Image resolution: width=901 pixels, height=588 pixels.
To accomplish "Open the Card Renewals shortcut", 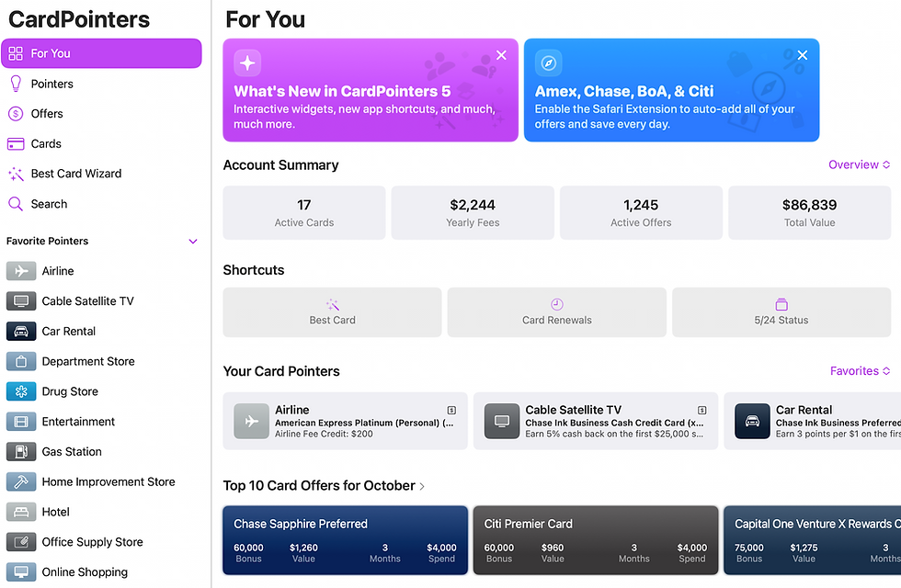I will pyautogui.click(x=556, y=312).
